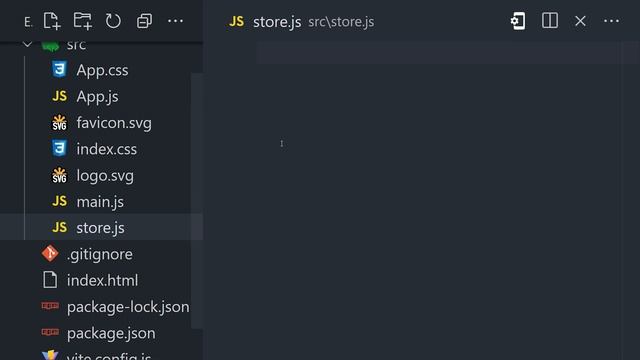Split the editor to the right

tap(550, 21)
